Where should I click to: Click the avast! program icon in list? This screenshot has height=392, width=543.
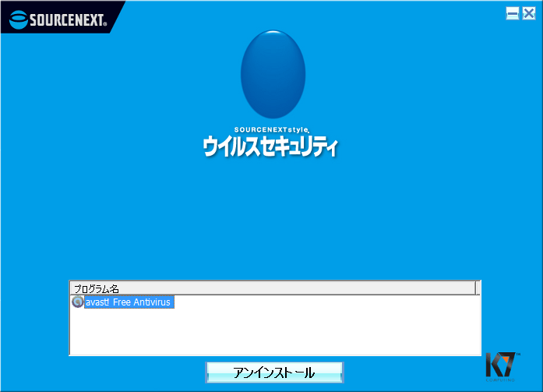(78, 302)
